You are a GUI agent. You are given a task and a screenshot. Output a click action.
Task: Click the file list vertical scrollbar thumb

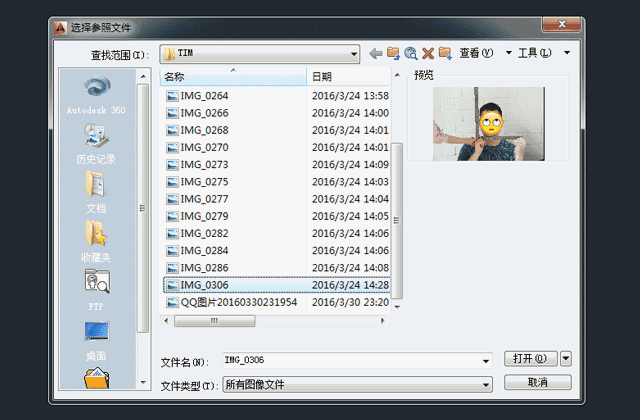click(x=397, y=220)
